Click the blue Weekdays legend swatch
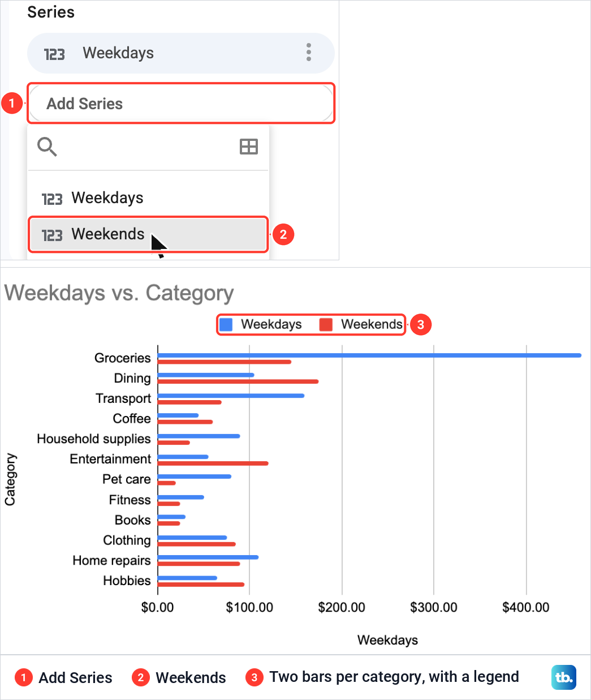 point(226,324)
